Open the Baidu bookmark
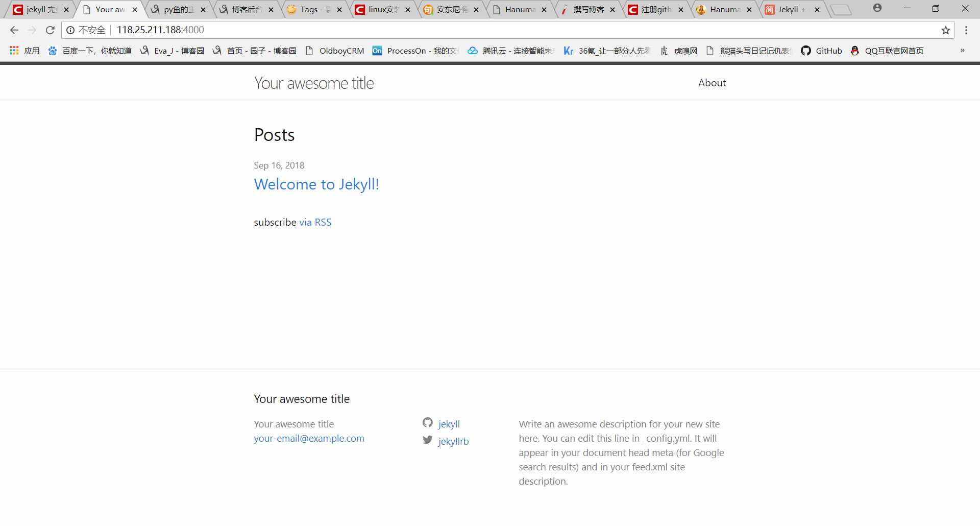Screen dimensions: 980x526 click(90, 51)
